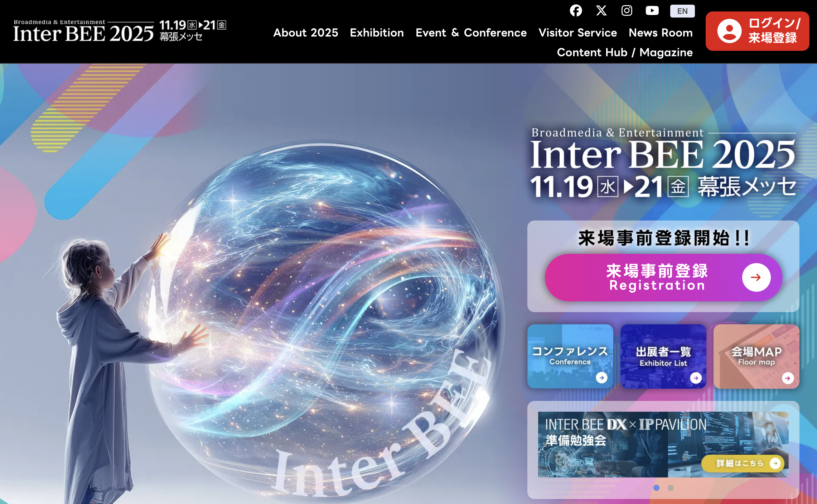The height and width of the screenshot is (504, 817).
Task: Open the Visitor Service menu
Action: (577, 33)
